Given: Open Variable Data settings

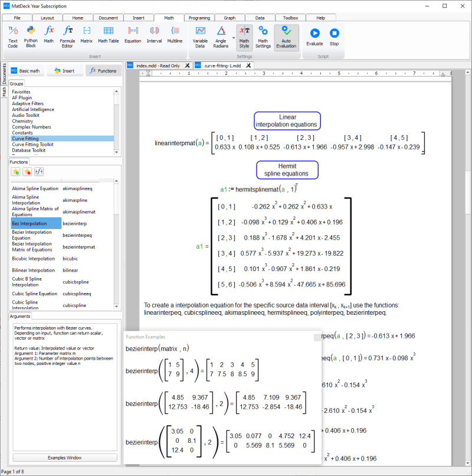Looking at the screenshot, I should [x=200, y=37].
